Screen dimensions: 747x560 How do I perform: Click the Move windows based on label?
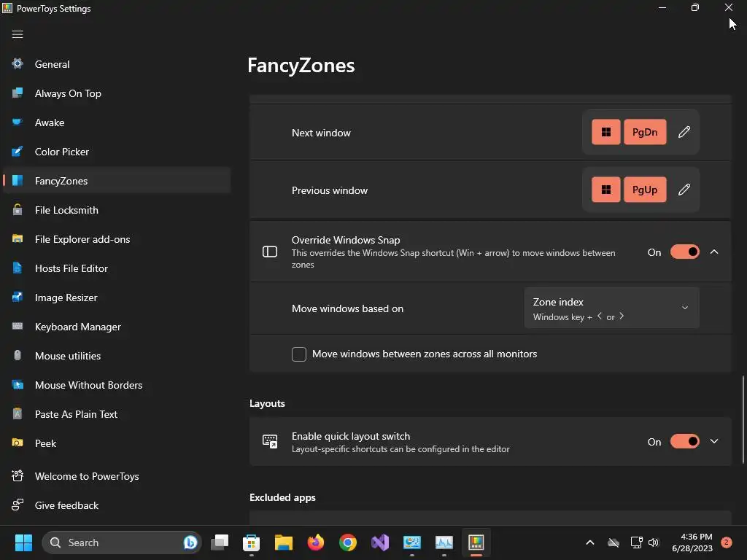click(348, 308)
